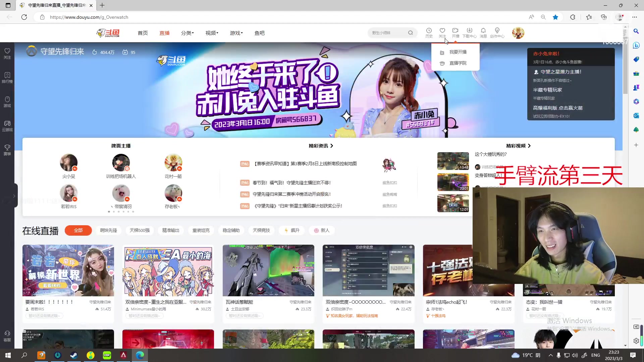Open Edge sidebar search icon
The image size is (644, 362).
[x=636, y=31]
